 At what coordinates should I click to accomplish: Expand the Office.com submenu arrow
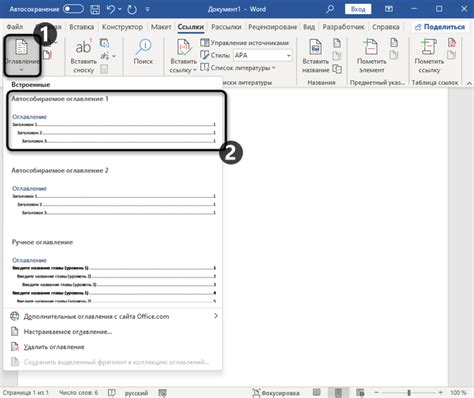point(216,316)
